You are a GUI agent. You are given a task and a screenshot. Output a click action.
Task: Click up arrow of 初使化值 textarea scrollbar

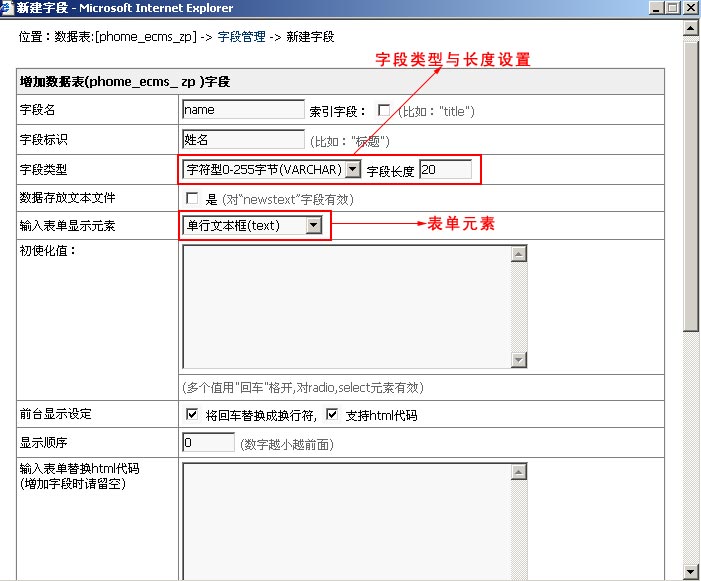(x=518, y=254)
